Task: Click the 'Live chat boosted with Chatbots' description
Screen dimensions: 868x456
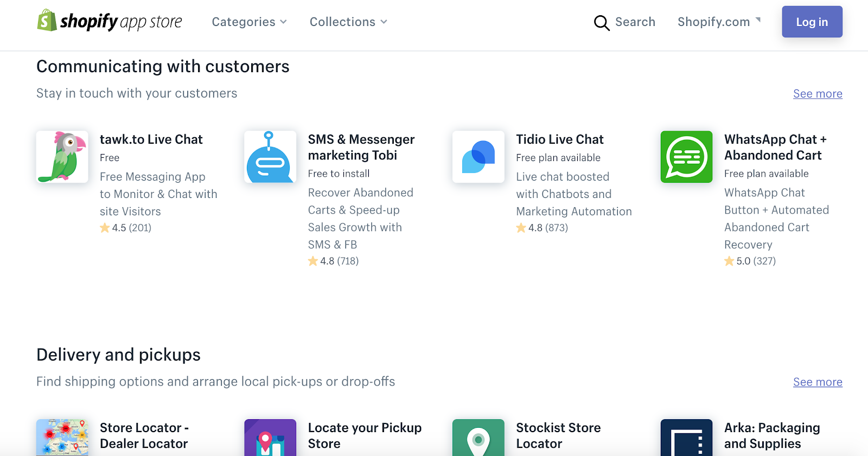Action: pos(574,194)
